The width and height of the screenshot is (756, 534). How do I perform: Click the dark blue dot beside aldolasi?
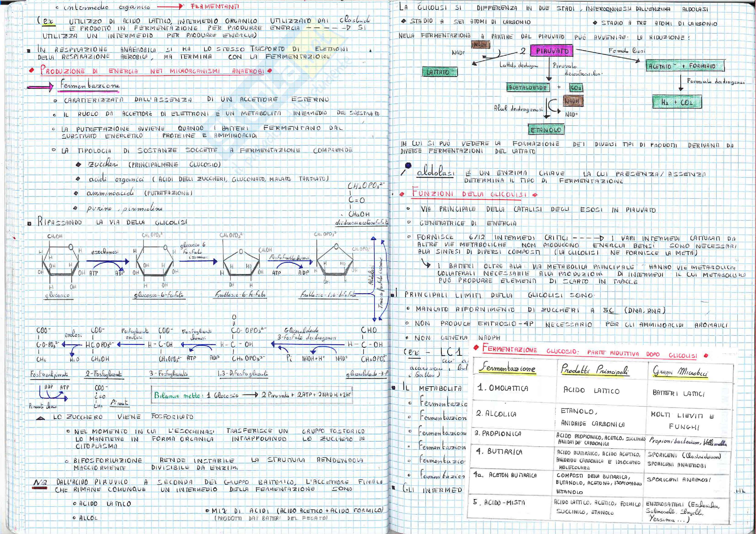pos(409,166)
